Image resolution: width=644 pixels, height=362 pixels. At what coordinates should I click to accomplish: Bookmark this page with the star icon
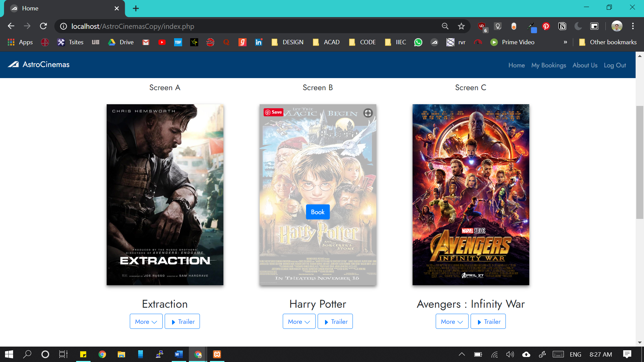pos(461,26)
